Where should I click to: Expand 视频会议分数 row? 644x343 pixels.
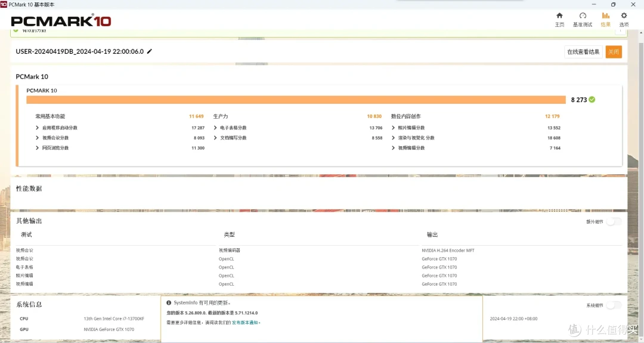coord(37,138)
